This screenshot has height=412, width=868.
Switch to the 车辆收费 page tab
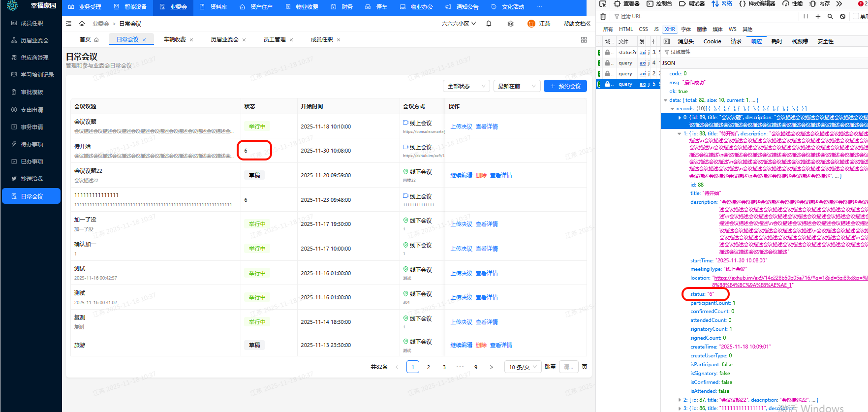[175, 39]
